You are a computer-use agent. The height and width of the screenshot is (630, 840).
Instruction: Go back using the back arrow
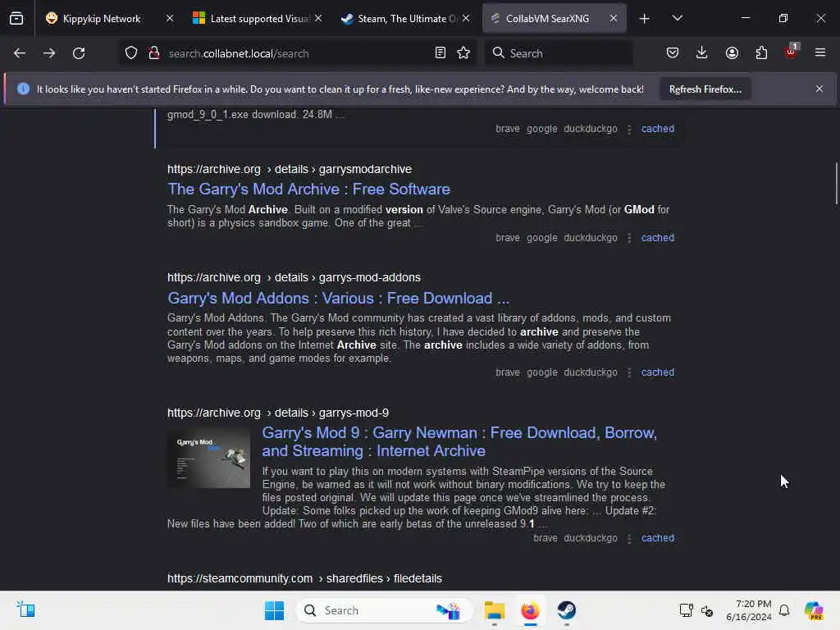pyautogui.click(x=20, y=53)
